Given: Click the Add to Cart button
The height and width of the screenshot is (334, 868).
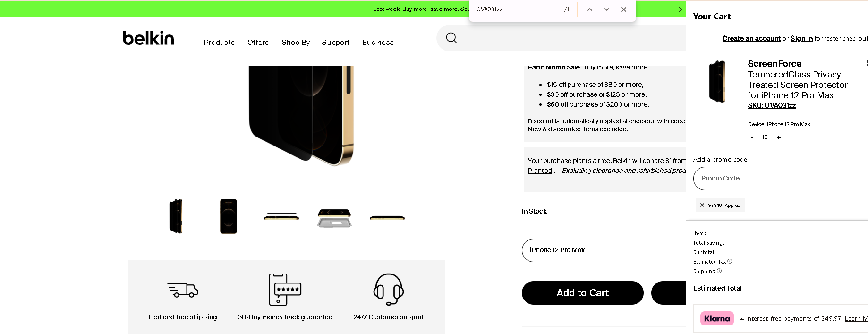Looking at the screenshot, I should (582, 293).
